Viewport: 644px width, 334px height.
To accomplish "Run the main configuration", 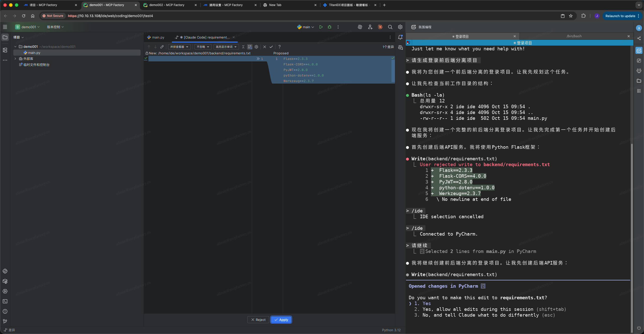I will tap(321, 27).
